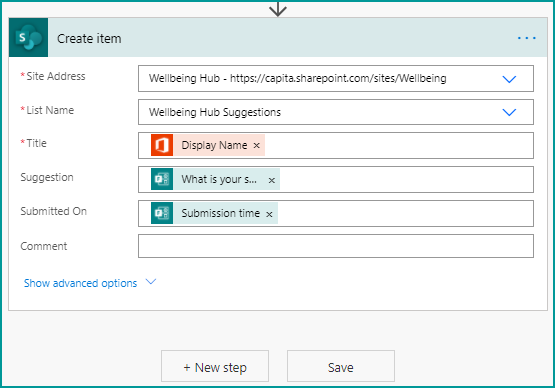Show advanced options link
This screenshot has height=388, width=555.
coord(80,283)
